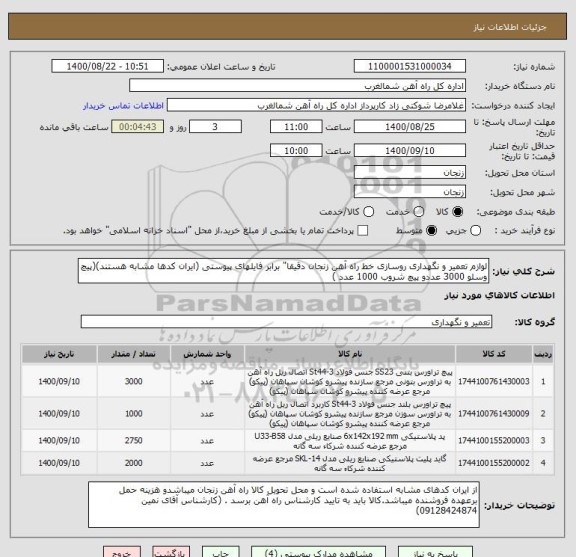The image size is (576, 557).
Task: Click the نام کالا column header
Action: point(350,354)
